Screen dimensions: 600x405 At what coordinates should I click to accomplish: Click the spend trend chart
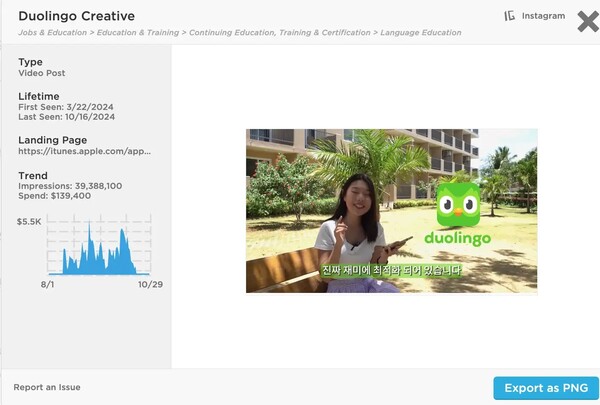click(99, 245)
